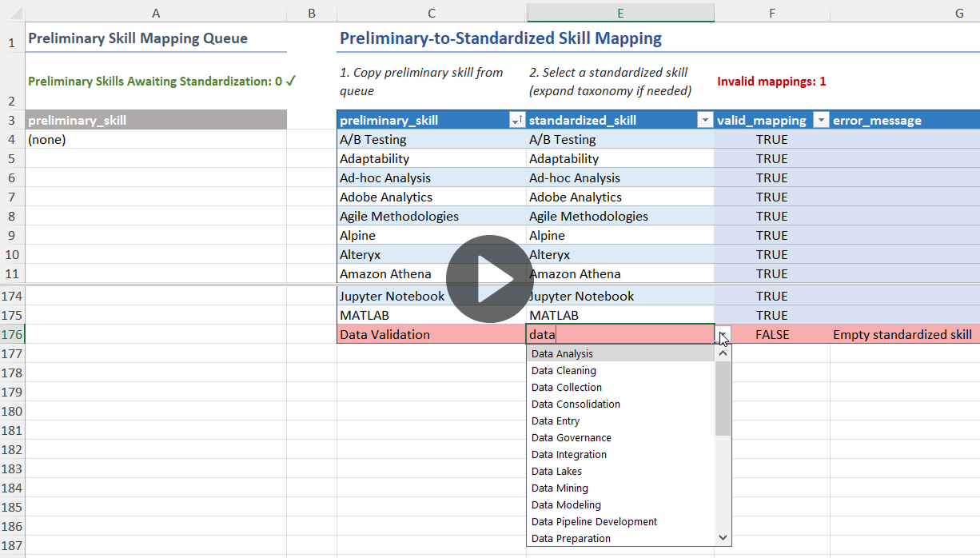The width and height of the screenshot is (980, 558).
Task: Click preliminary skill cell 'Jupyter Notebook'
Action: point(432,296)
